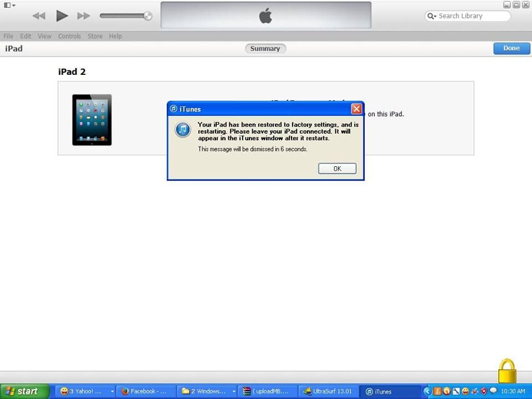Viewport: 532px width, 399px height.
Task: Close the iTunes dialog with the red X
Action: 356,109
